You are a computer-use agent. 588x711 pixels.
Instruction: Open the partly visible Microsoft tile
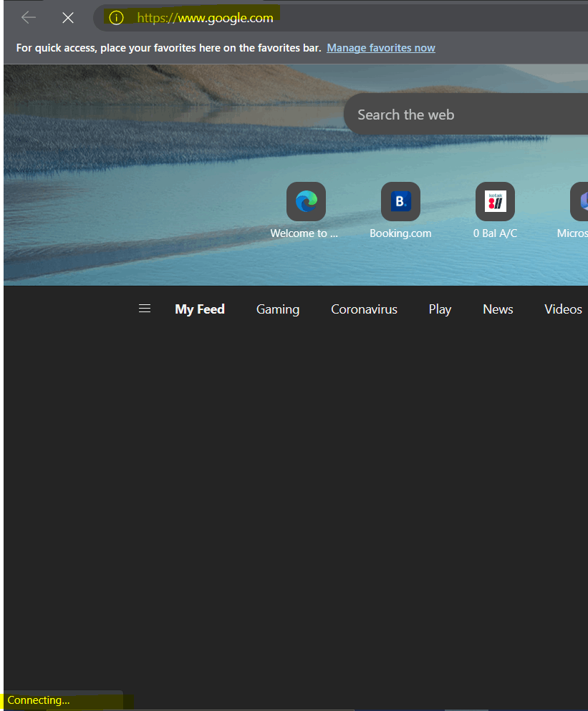(x=579, y=201)
